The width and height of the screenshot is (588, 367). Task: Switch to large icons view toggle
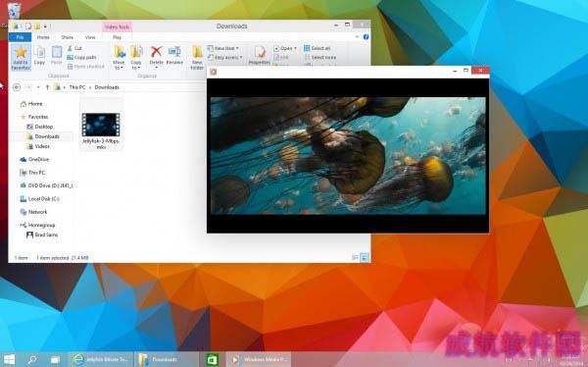point(365,257)
